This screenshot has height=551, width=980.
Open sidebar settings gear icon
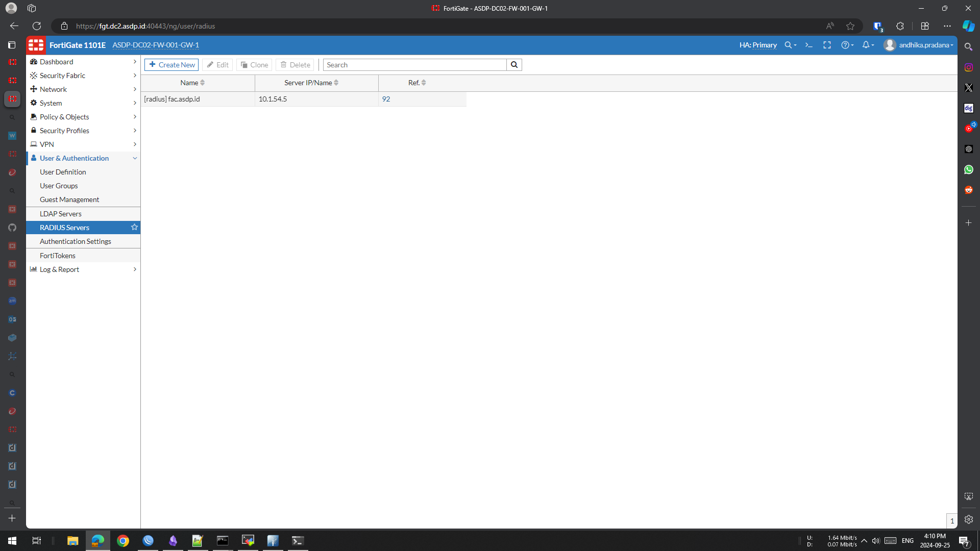[x=968, y=519]
